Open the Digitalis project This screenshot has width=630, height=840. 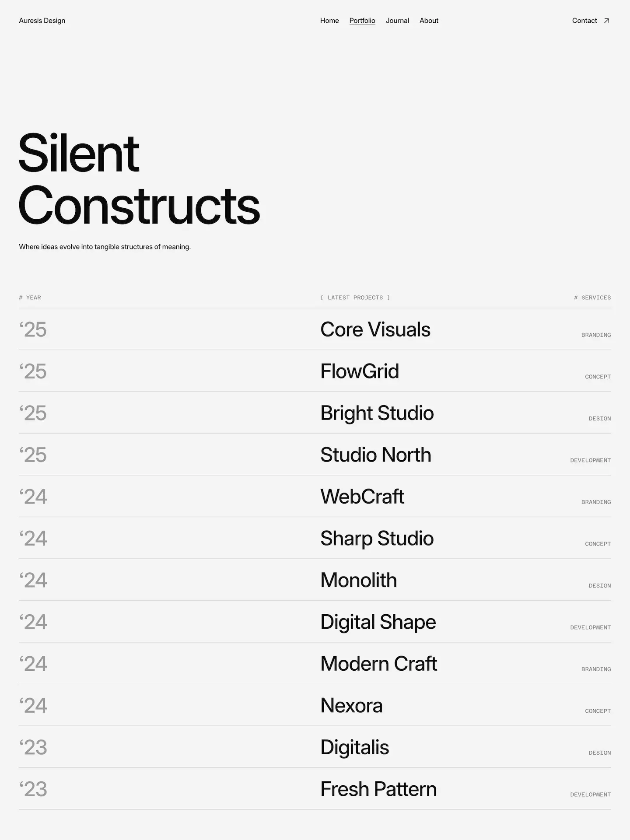click(355, 747)
